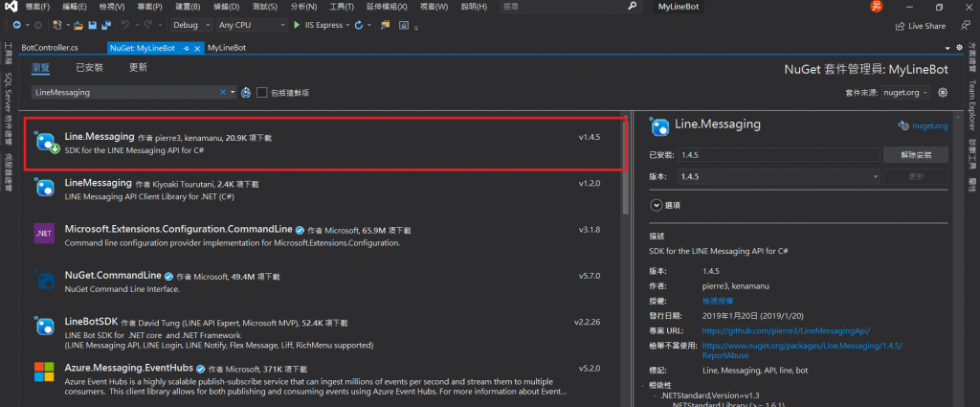Clear the LineMessaging search text with X
The width and height of the screenshot is (980, 407).
[222, 92]
